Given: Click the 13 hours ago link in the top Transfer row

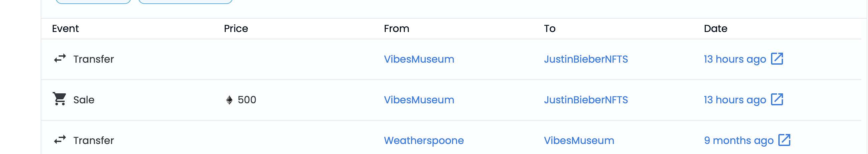Looking at the screenshot, I should point(735,59).
